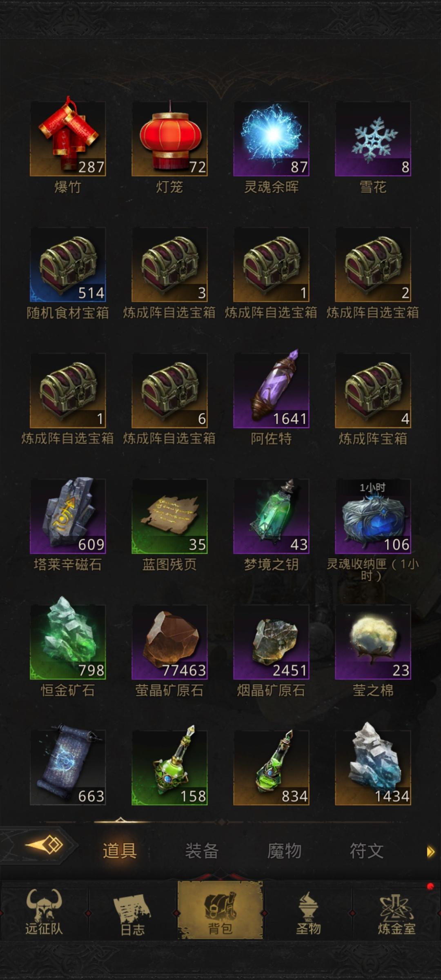Screen dimensions: 441x980
Task: Select the purple 阿佐特 vial
Action: click(x=271, y=390)
